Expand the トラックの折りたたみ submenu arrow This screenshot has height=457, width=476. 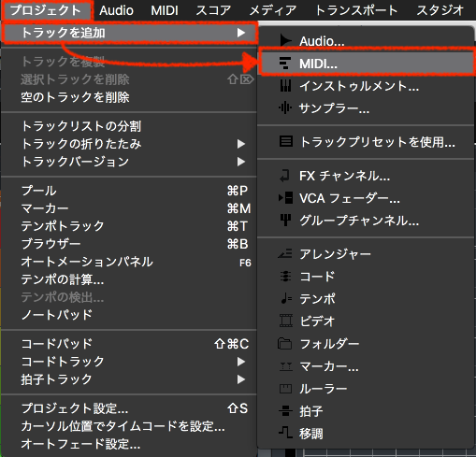241,144
